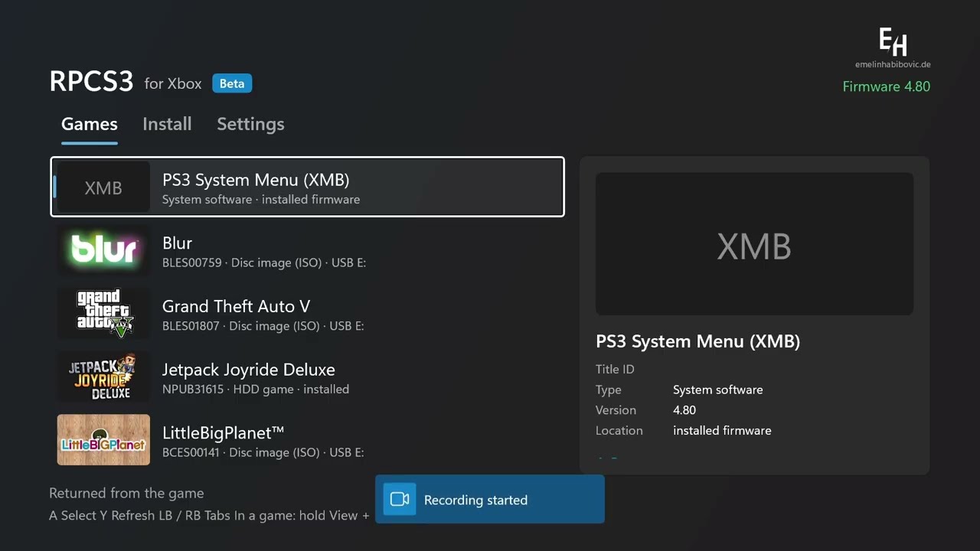Click the Recording started notification
The width and height of the screenshot is (980, 551).
point(490,500)
